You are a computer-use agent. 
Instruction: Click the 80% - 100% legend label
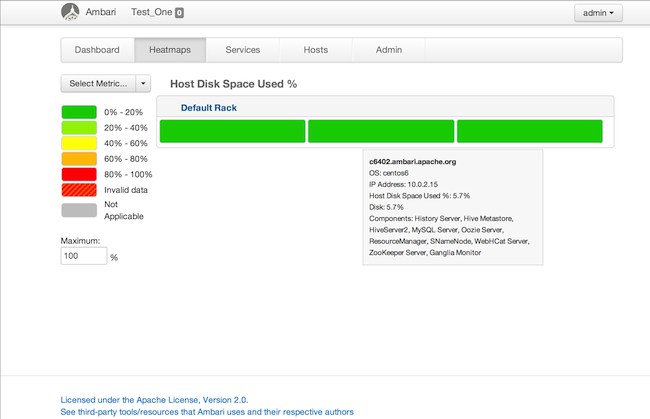pyautogui.click(x=128, y=174)
